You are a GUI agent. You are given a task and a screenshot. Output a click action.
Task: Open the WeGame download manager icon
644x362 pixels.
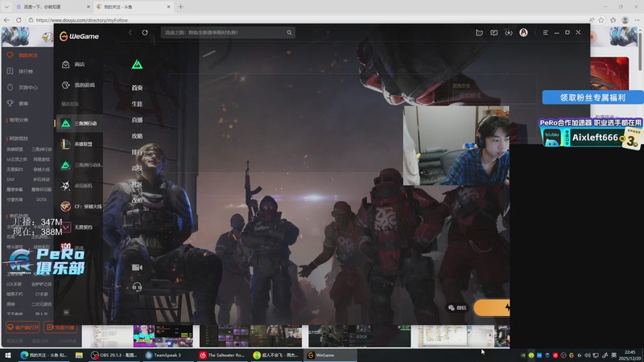509,32
